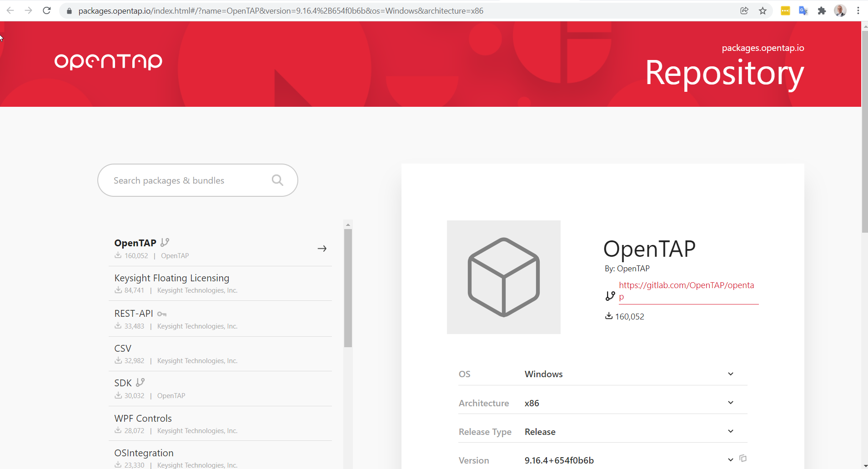Screen dimensions: 868x469
Task: Click the branch icon beside SDK entry
Action: pos(140,382)
